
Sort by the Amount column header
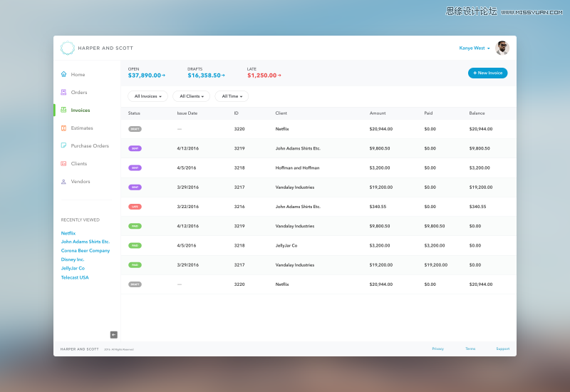click(378, 113)
